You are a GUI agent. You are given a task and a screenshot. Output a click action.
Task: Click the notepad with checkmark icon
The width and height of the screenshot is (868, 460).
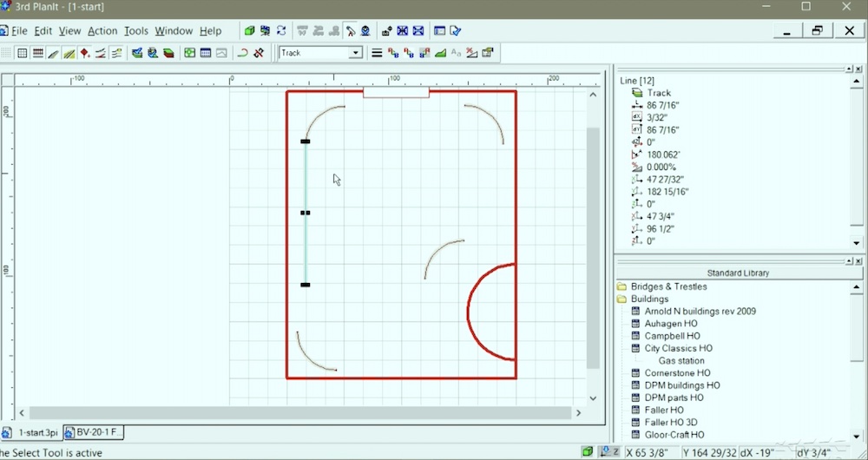point(455,31)
